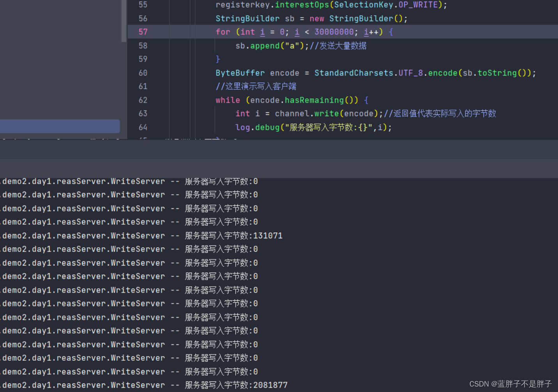Click the left panel's vertical scrollbar

point(124,21)
